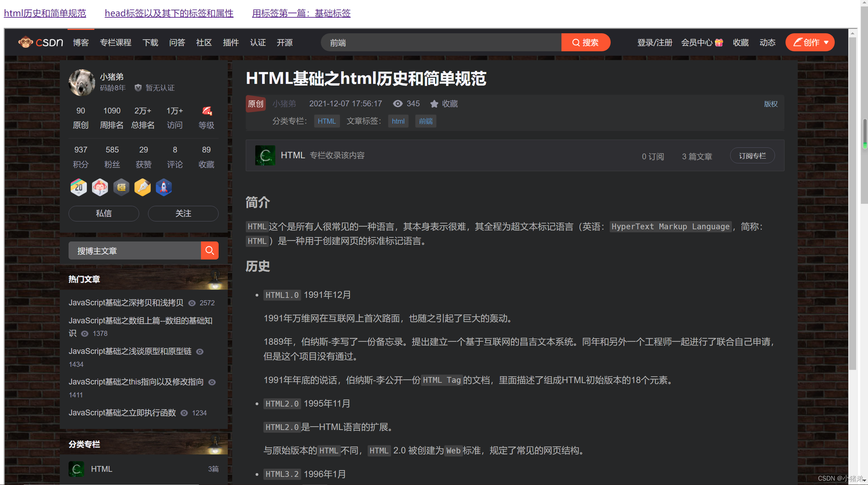Click the gift icon beside 会员中心
The height and width of the screenshot is (485, 868).
click(x=719, y=42)
